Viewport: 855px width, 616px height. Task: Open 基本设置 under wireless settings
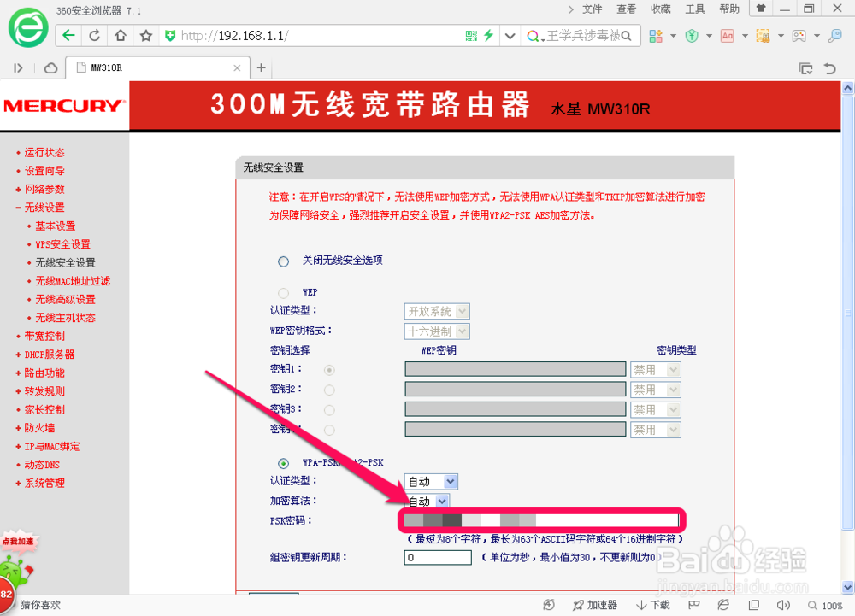pos(55,226)
